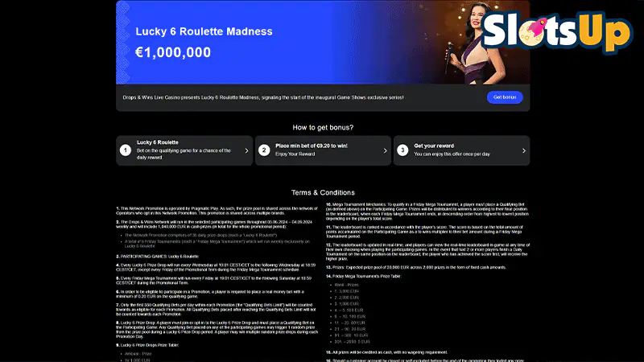Expand the Place min bet step chevron
The height and width of the screenshot is (362, 644).
pos(386,150)
